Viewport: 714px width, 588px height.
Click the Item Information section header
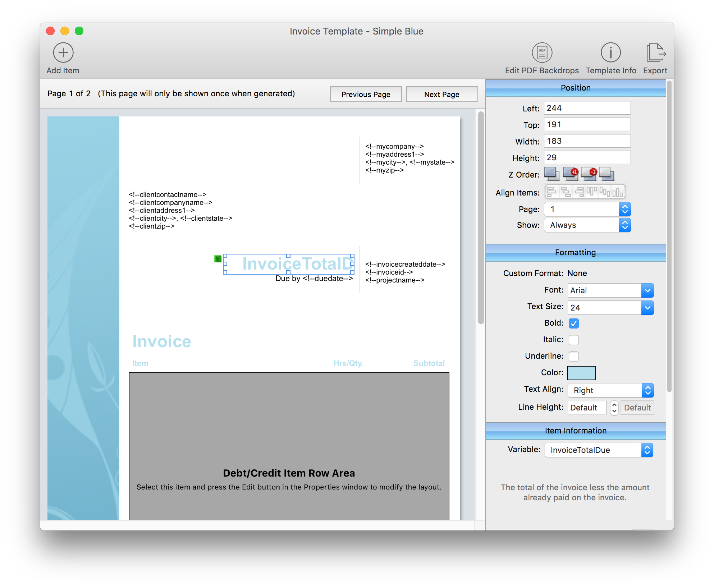tap(576, 431)
